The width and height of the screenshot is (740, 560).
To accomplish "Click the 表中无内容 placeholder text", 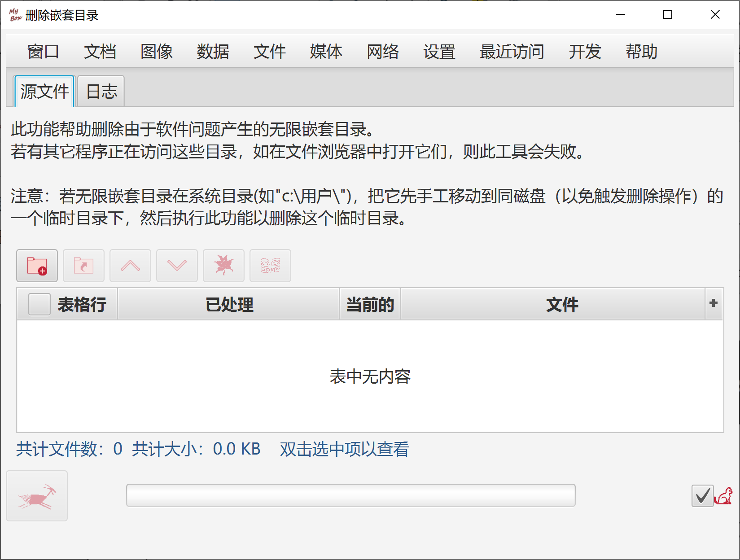I will (x=370, y=376).
